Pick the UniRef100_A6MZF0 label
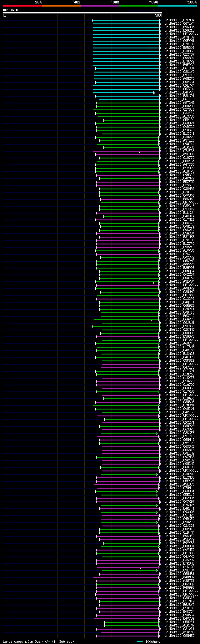200x644 pixels. click(x=179, y=79)
